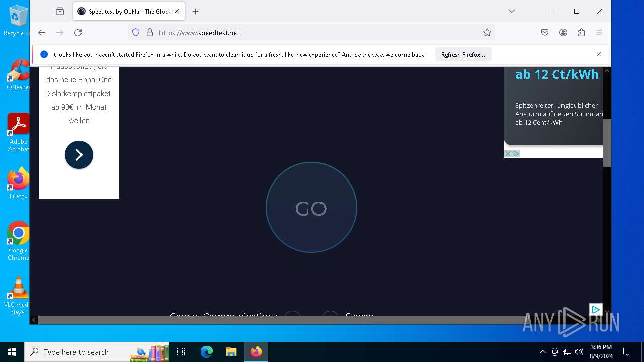Open the Extensions puzzle icon

coord(581,33)
